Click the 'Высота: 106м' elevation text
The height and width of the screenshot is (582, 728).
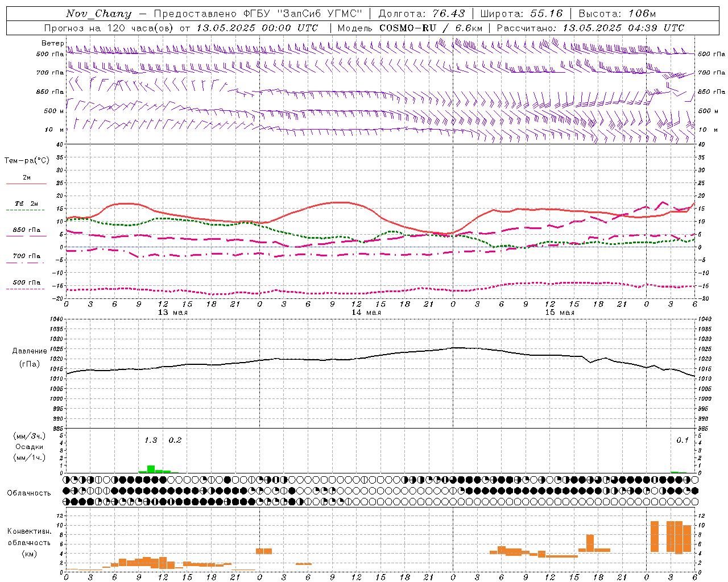point(617,14)
